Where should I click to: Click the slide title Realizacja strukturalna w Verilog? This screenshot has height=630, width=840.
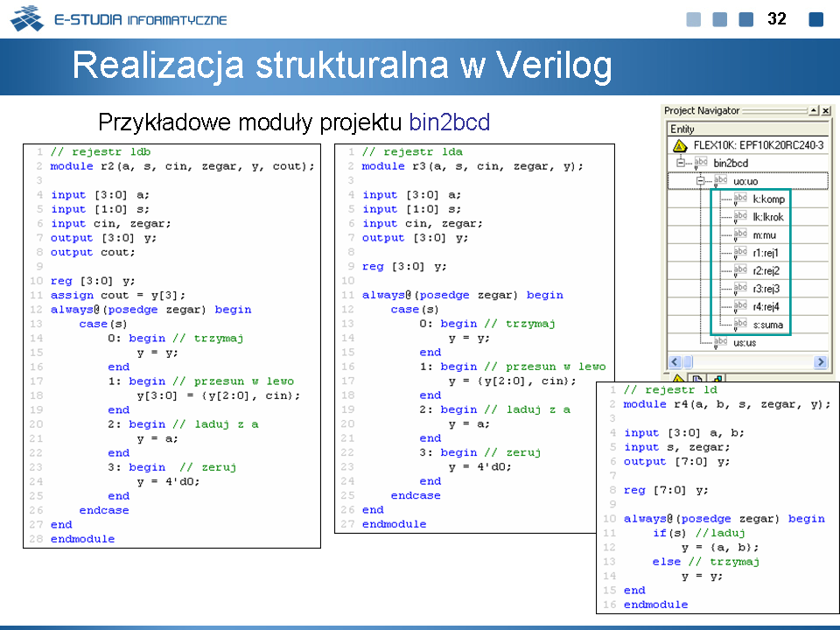click(x=342, y=65)
